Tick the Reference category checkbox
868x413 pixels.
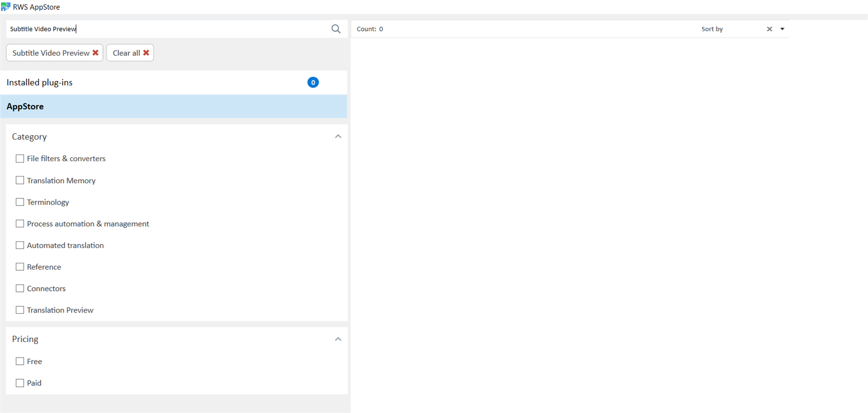pyautogui.click(x=20, y=266)
